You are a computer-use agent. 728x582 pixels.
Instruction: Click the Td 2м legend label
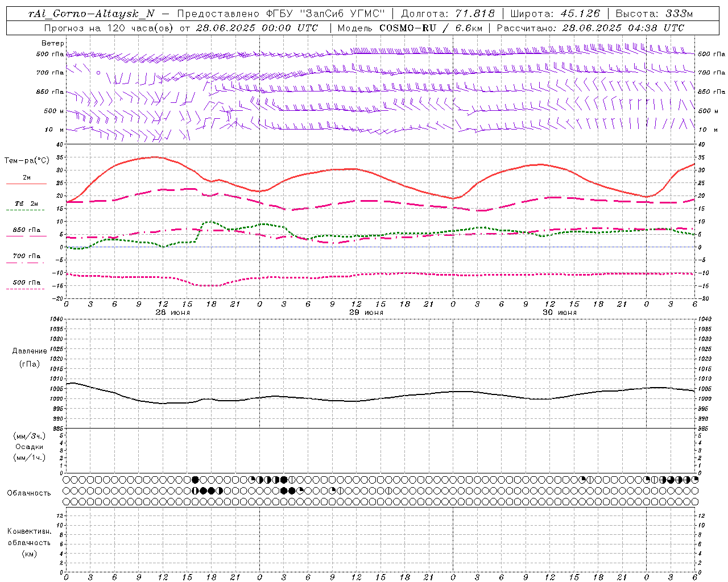coord(27,203)
